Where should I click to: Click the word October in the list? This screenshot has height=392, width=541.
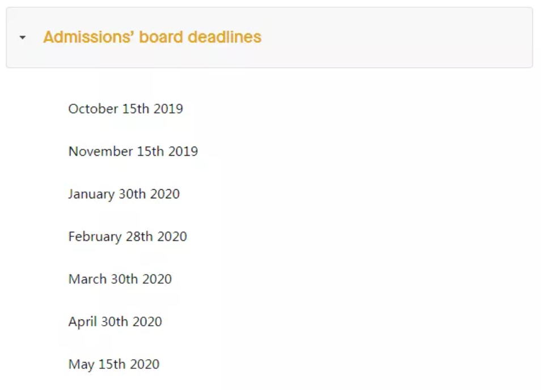[94, 109]
